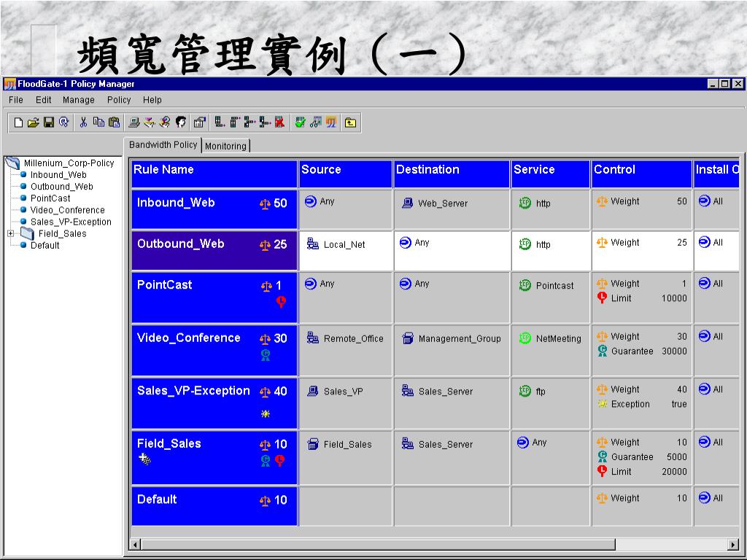Select Millenium_Corp-Policy root tree label
Viewport: 747px width, 560px height.
pyautogui.click(x=69, y=163)
